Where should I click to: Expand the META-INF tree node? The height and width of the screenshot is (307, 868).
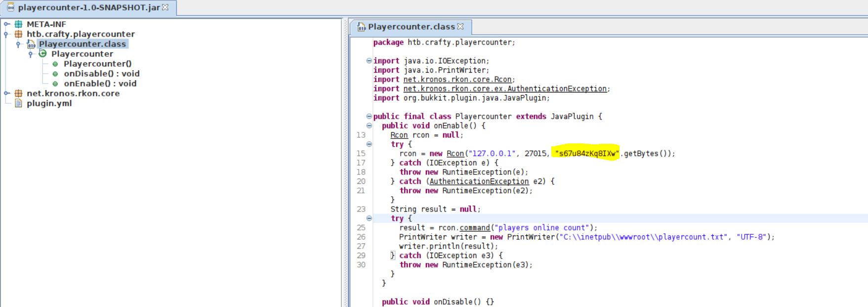coord(6,24)
